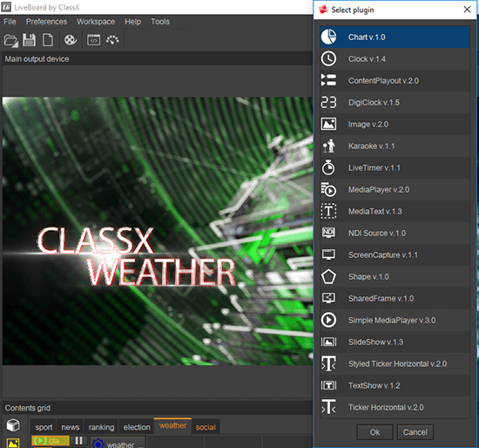Click the ScreenCapture monitor icon
The width and height of the screenshot is (479, 448).
328,255
